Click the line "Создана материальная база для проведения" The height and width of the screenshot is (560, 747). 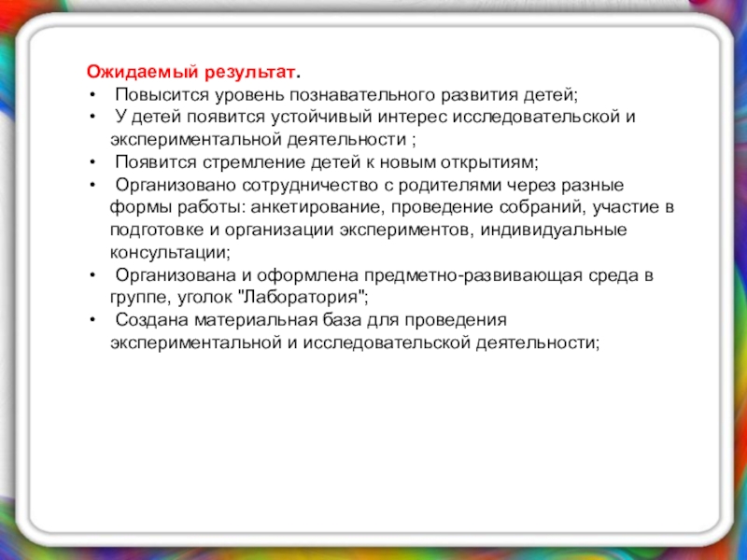click(x=310, y=320)
